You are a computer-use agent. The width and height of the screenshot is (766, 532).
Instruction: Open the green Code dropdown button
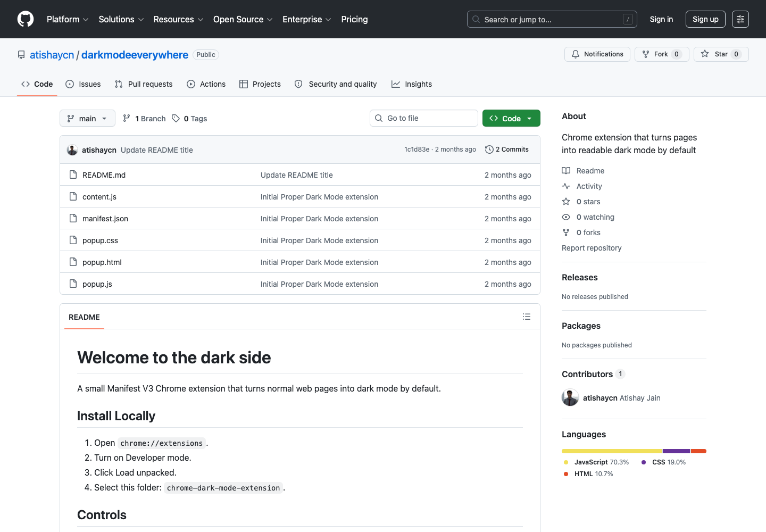tap(511, 118)
